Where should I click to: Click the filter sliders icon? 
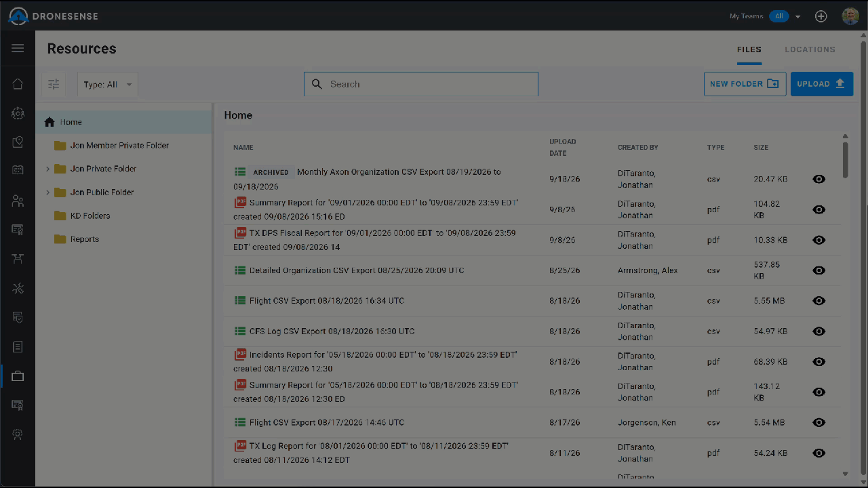[54, 84]
